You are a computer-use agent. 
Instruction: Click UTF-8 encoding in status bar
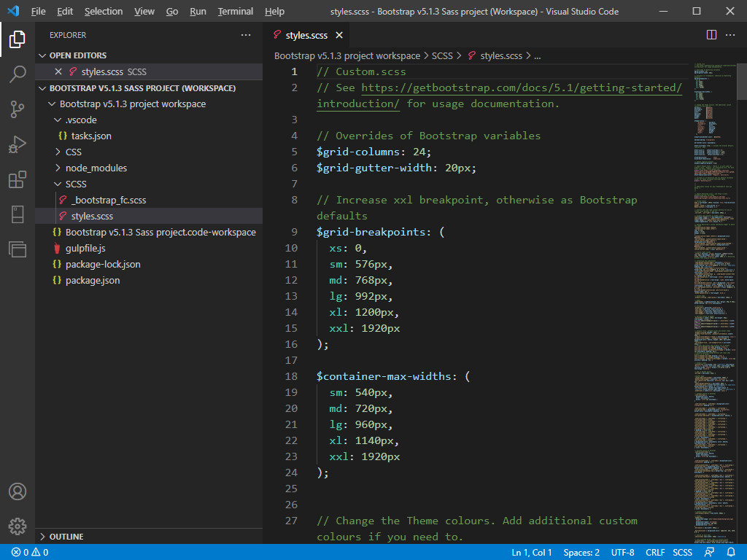pos(623,553)
